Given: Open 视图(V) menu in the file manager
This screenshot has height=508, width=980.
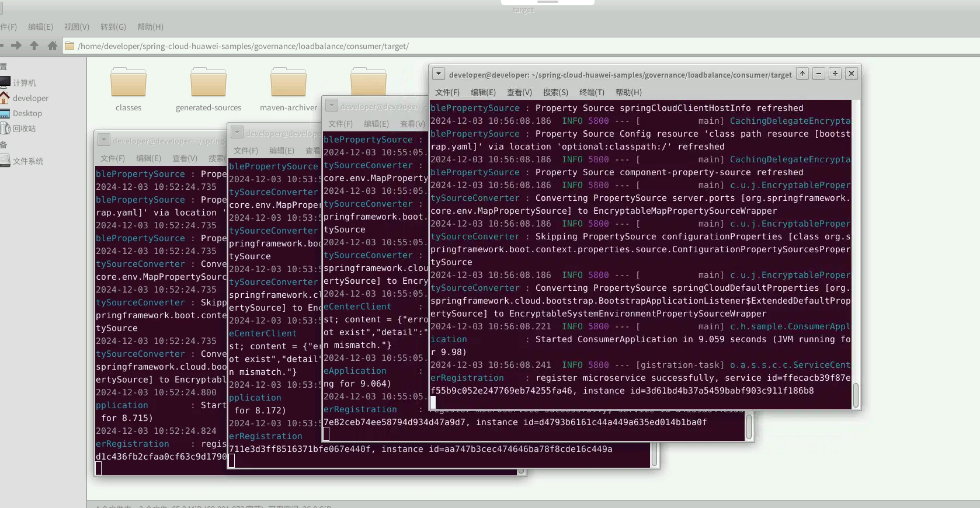Looking at the screenshot, I should point(77,27).
